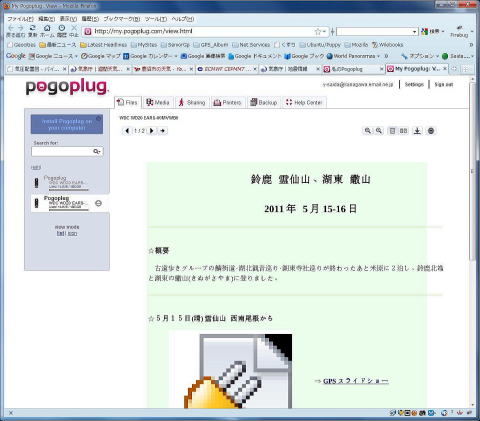480x421 pixels.
Task: Download the file with the download icon
Action: point(417,131)
